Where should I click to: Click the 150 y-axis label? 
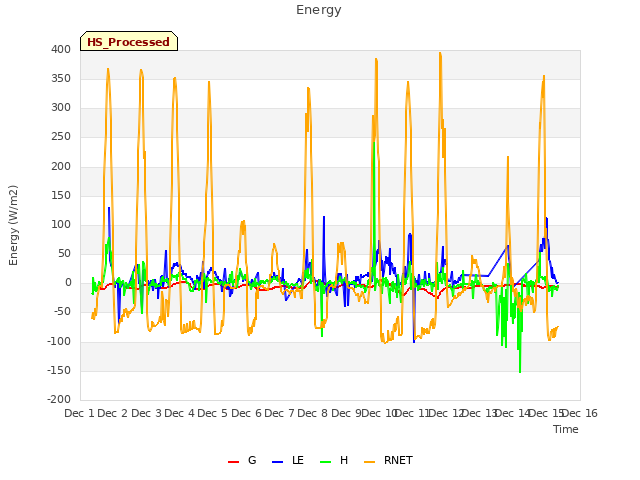pyautogui.click(x=61, y=196)
